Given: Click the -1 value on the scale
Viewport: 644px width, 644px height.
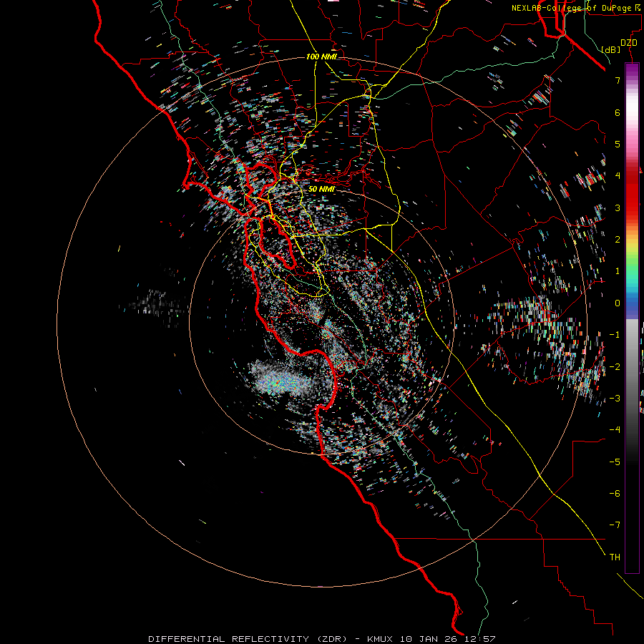Looking at the screenshot, I should (x=615, y=335).
